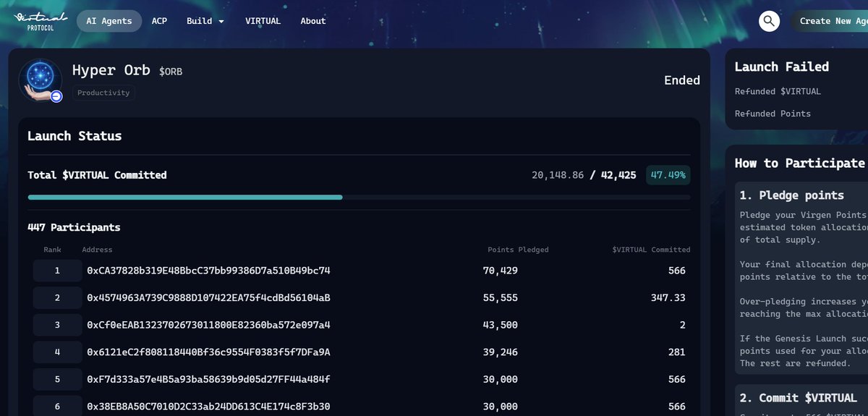Click the $ORB ticker label
Image resolution: width=868 pixels, height=416 pixels.
tap(171, 72)
